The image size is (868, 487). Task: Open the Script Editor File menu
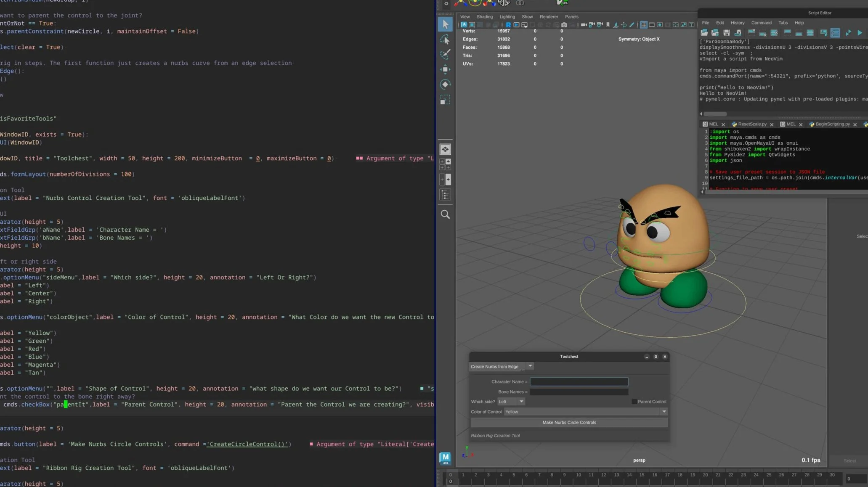point(705,23)
